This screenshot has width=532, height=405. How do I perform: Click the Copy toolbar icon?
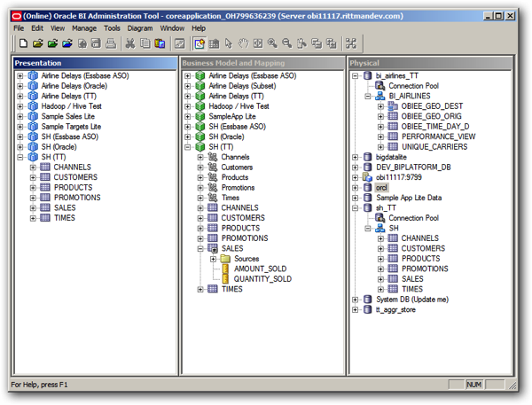[x=145, y=43]
